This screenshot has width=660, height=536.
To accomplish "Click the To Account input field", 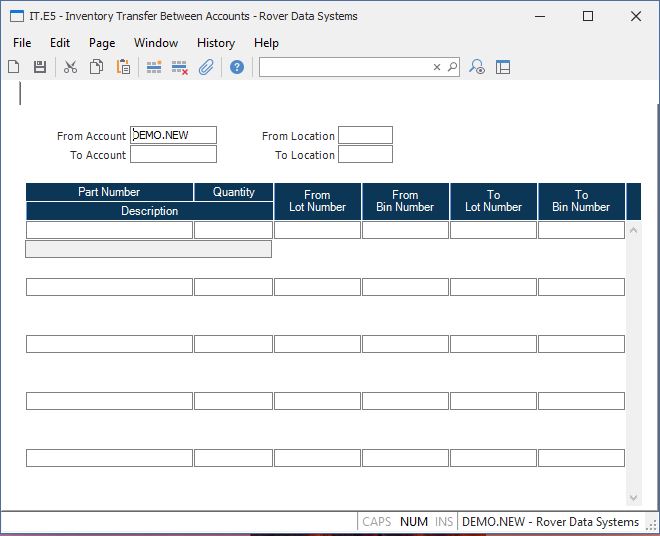I will pos(173,154).
